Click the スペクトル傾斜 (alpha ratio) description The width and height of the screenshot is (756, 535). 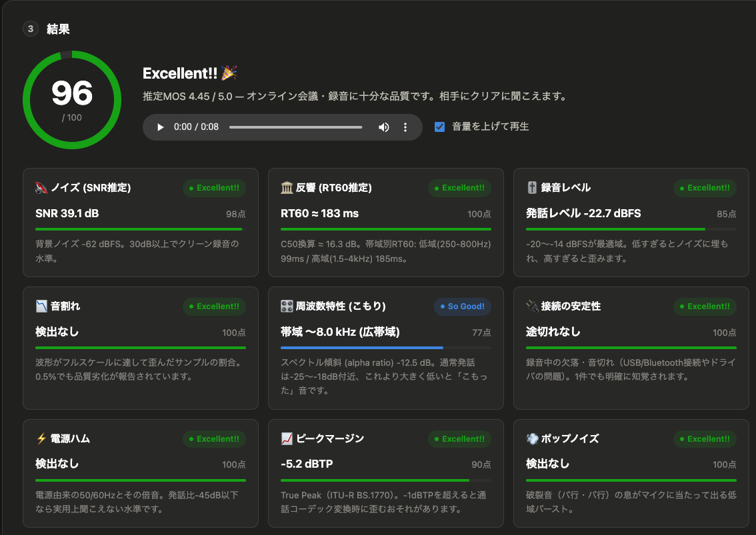384,376
